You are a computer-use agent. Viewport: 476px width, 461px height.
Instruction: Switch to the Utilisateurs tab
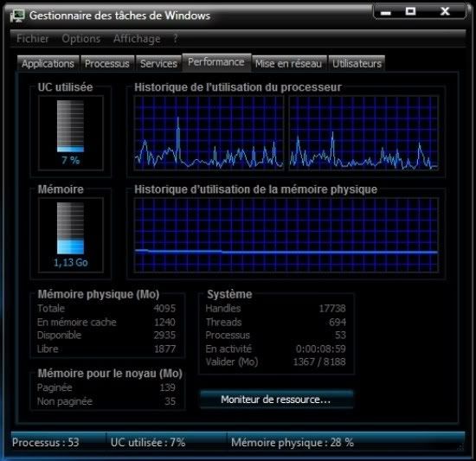357,64
